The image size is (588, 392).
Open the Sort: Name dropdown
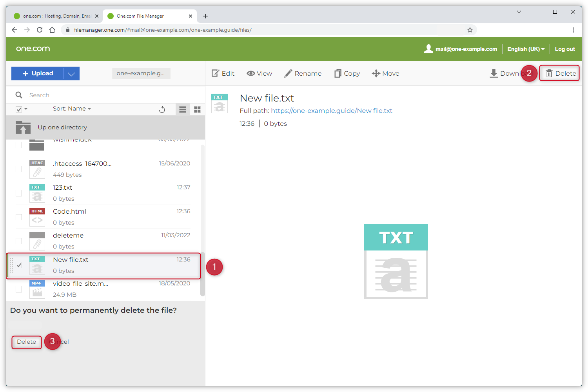tap(72, 109)
